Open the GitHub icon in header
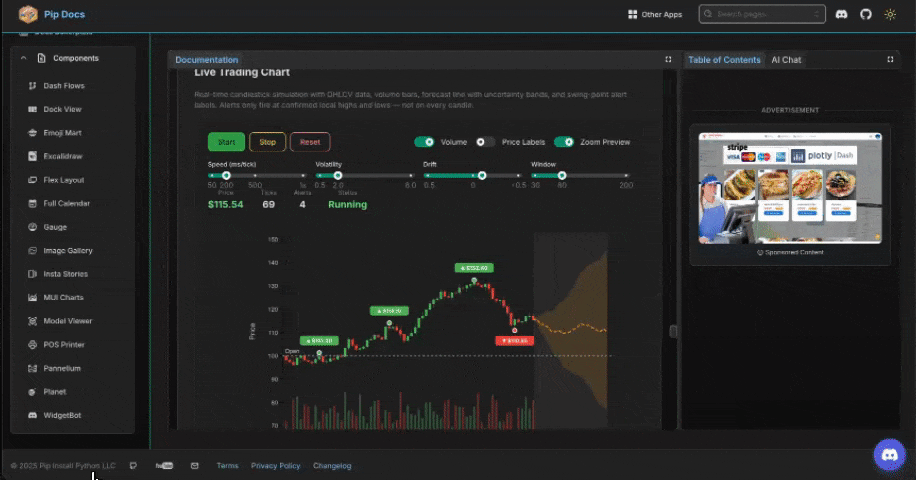The height and width of the screenshot is (480, 916). pos(866,14)
